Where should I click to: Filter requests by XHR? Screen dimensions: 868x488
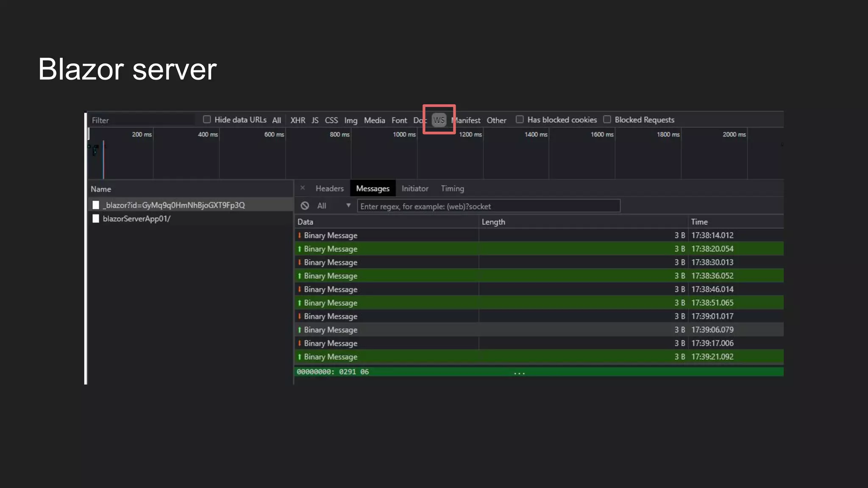[298, 120]
